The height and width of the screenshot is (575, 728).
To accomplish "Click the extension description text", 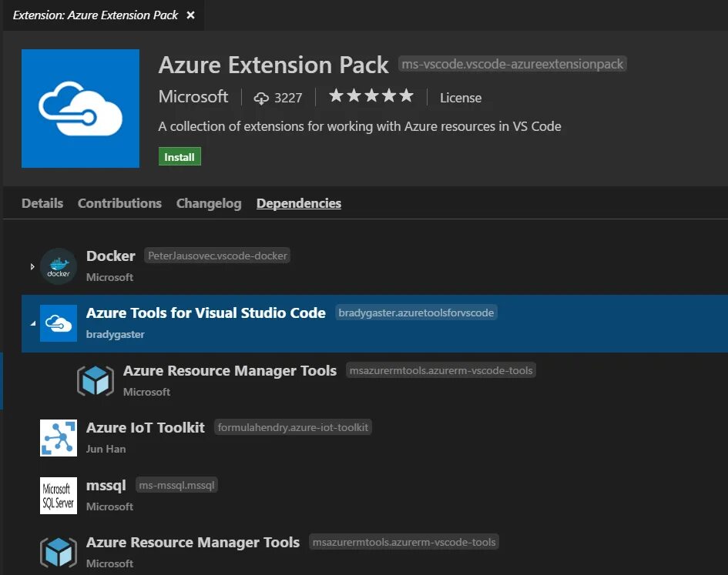I will click(360, 126).
